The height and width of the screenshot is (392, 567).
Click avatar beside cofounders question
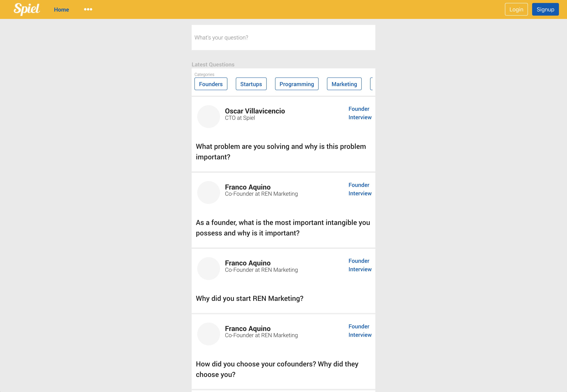pos(208,334)
